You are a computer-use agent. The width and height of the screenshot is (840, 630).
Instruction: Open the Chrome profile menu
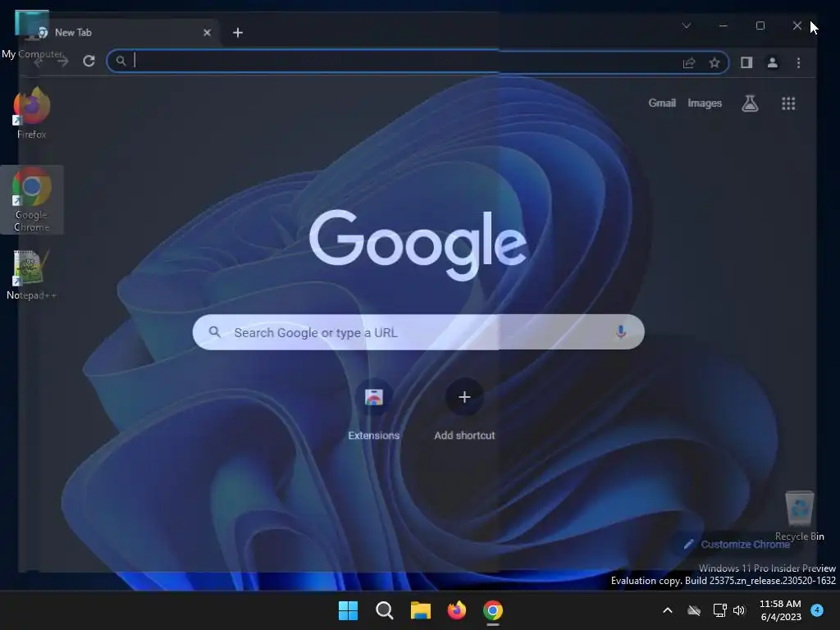coord(772,62)
